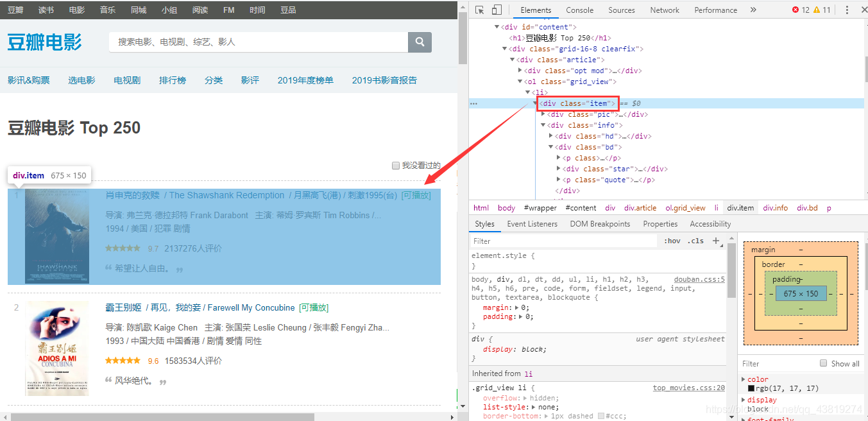
Task: Focus the Computed pane Filter input
Action: coord(776,363)
